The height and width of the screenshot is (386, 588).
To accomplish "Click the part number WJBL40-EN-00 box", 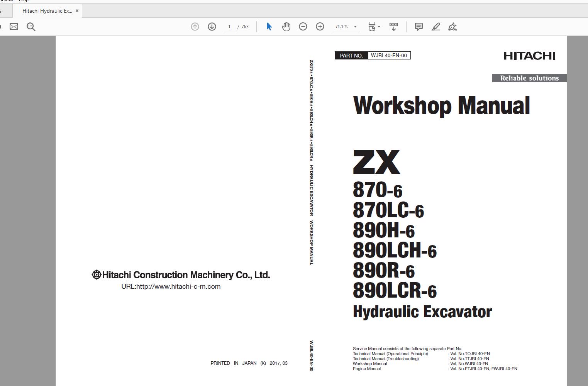I will click(389, 56).
